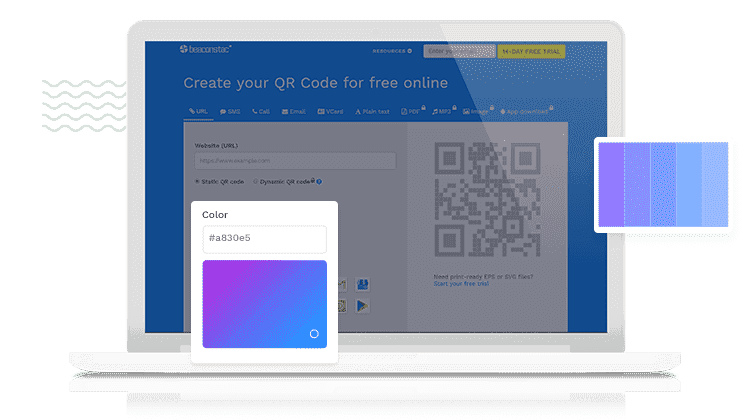
Task: Click the 'Need print-ready EPS or SVG files?' text
Action: point(483,276)
